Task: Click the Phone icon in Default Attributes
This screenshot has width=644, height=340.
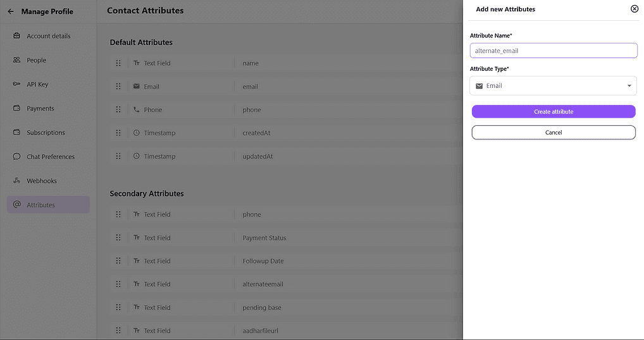Action: coord(137,109)
